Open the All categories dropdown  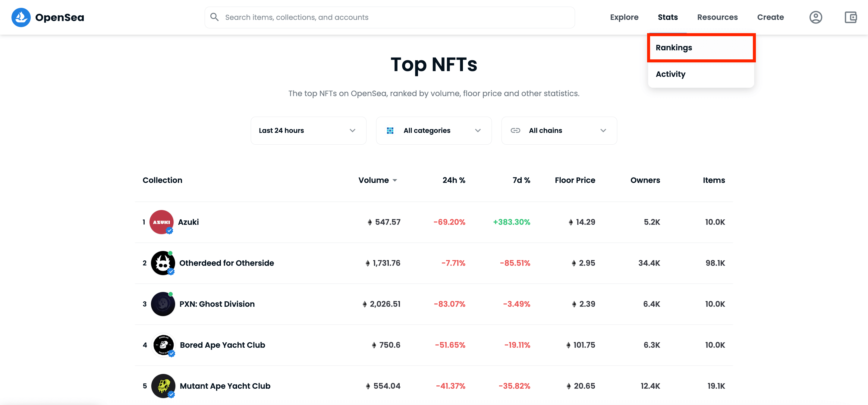click(x=434, y=130)
